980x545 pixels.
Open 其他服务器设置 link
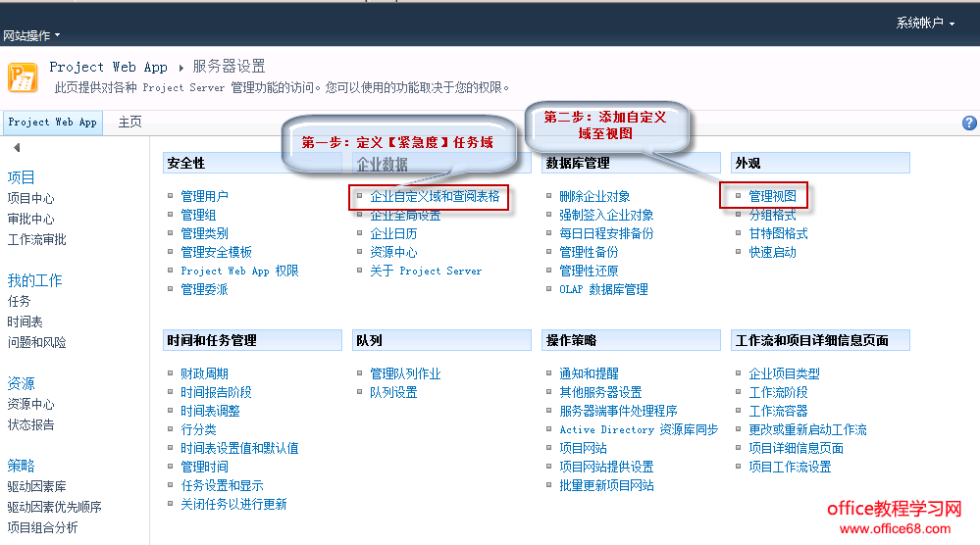[x=600, y=392]
